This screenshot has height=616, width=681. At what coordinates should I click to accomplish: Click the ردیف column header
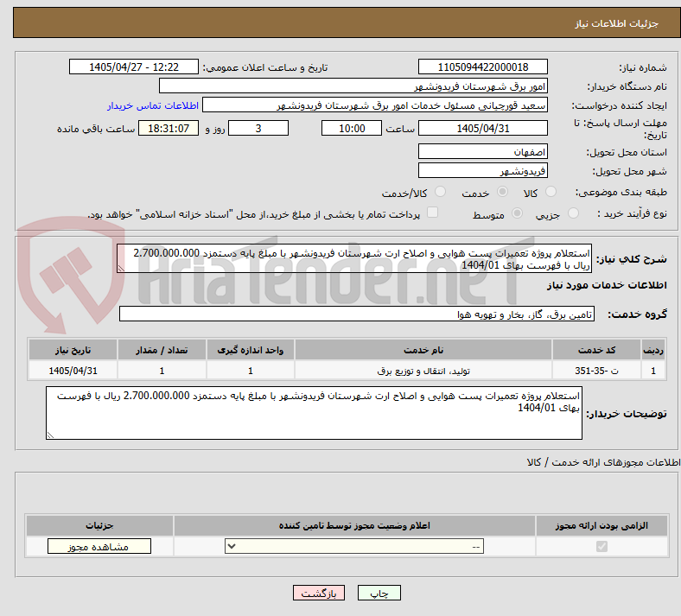coord(653,350)
